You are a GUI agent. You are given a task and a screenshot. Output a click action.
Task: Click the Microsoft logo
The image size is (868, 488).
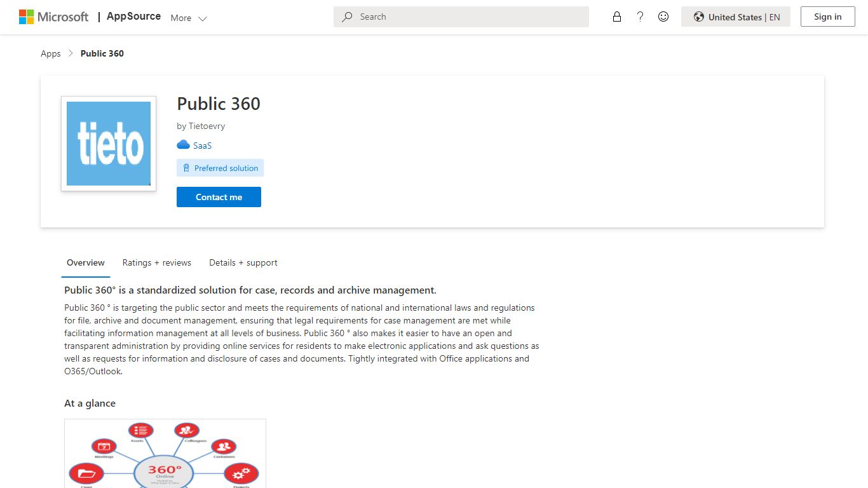[53, 17]
